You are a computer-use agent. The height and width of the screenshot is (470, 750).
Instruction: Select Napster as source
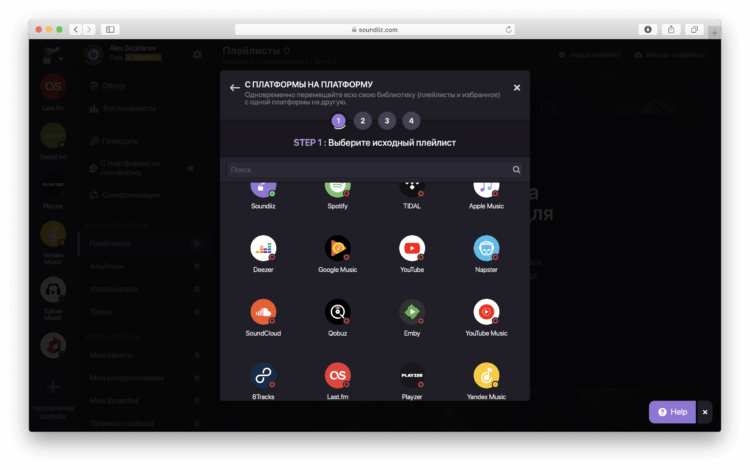point(486,248)
